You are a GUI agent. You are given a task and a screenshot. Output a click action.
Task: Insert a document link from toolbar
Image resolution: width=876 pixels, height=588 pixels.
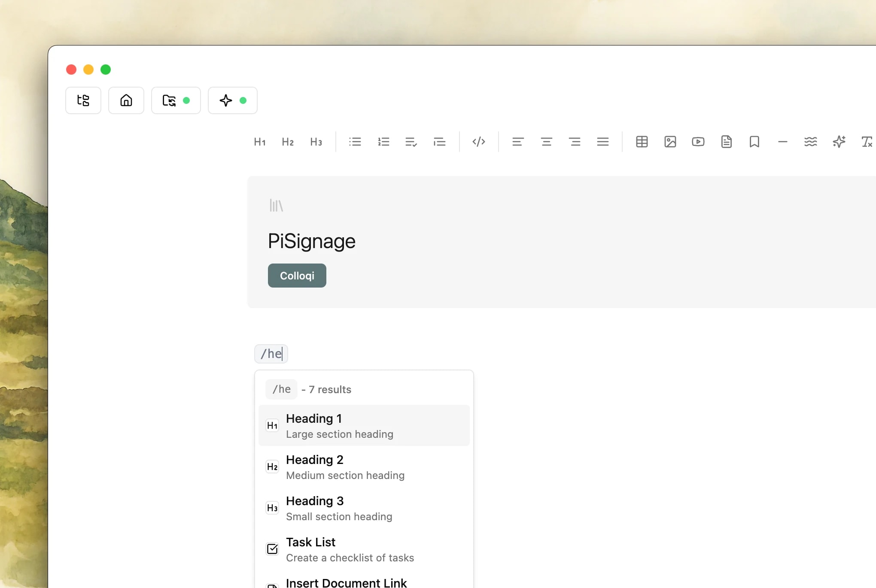727,142
